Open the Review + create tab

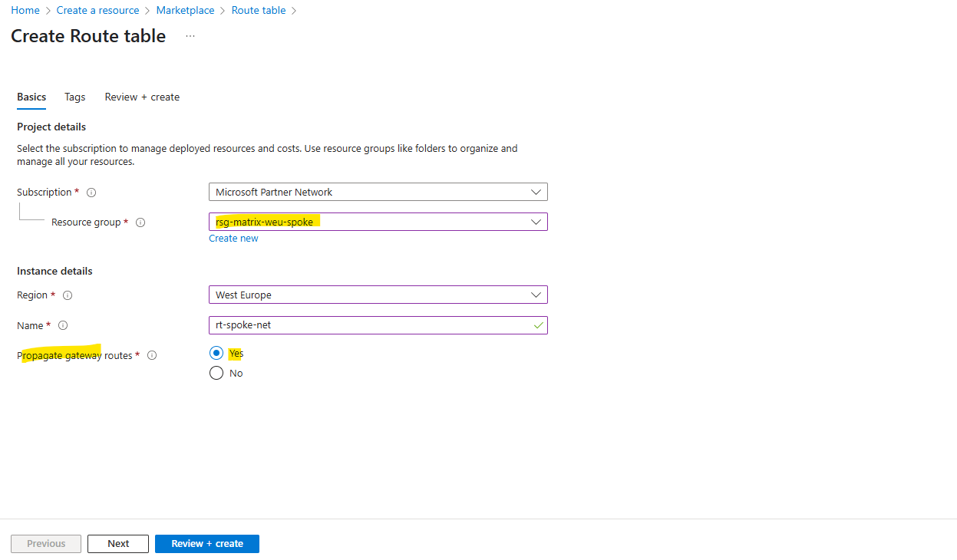(x=142, y=97)
